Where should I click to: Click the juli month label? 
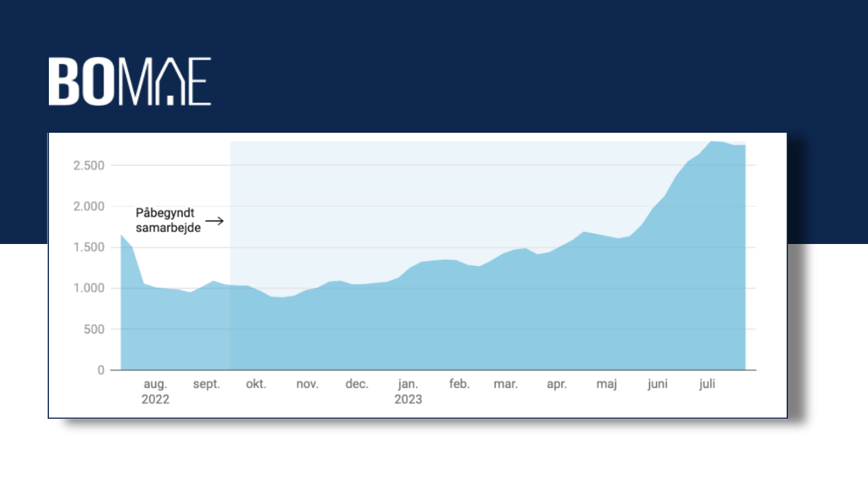(707, 384)
